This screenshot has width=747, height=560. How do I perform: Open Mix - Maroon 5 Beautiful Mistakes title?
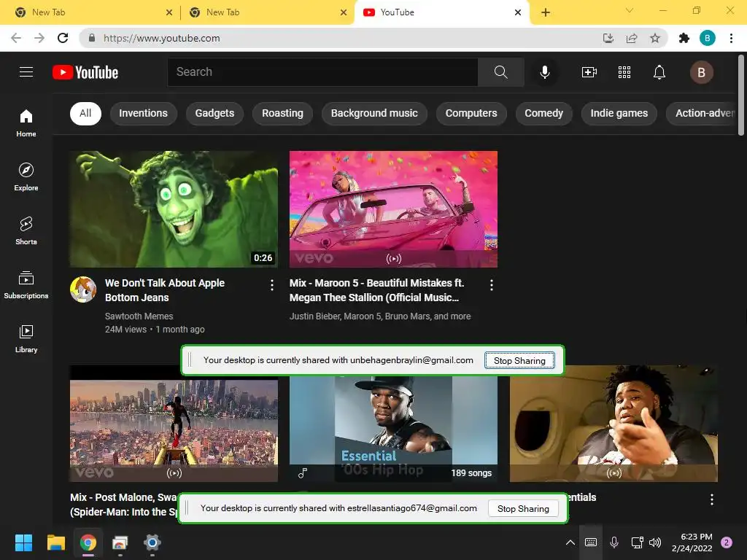(x=377, y=290)
